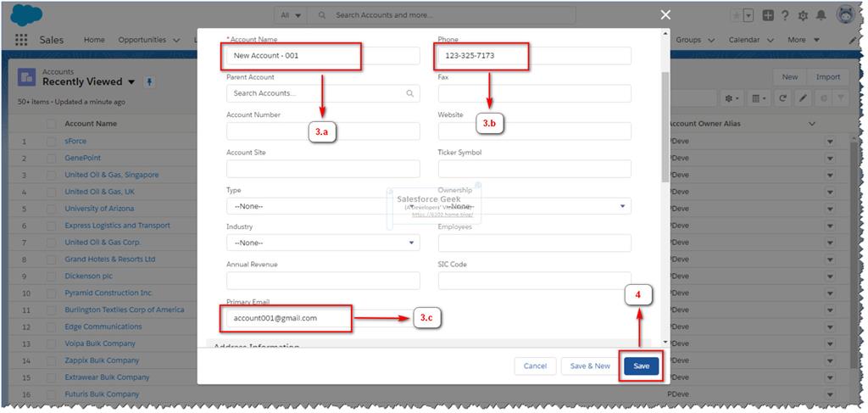Click the inline edit pencil icon
The image size is (868, 413).
803,98
